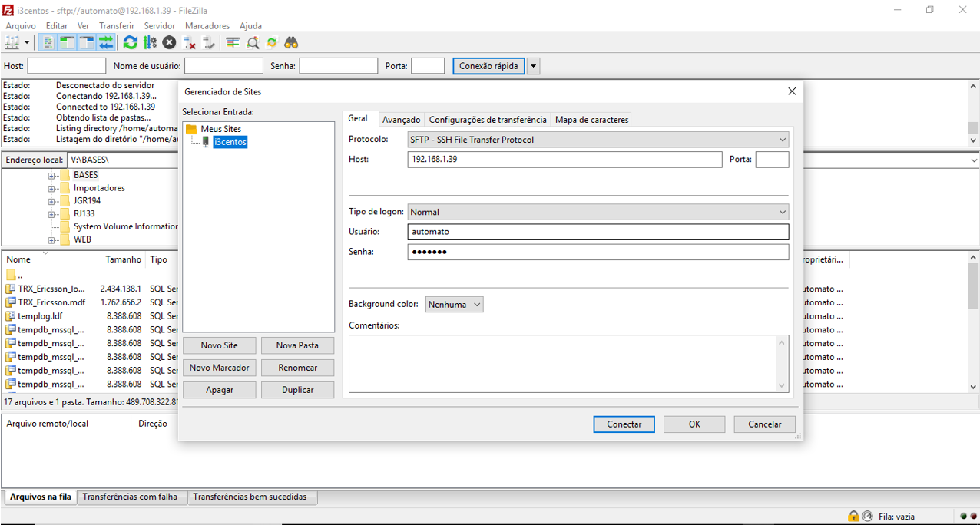The width and height of the screenshot is (980, 525).
Task: Expand the Importadores folder node
Action: click(51, 188)
